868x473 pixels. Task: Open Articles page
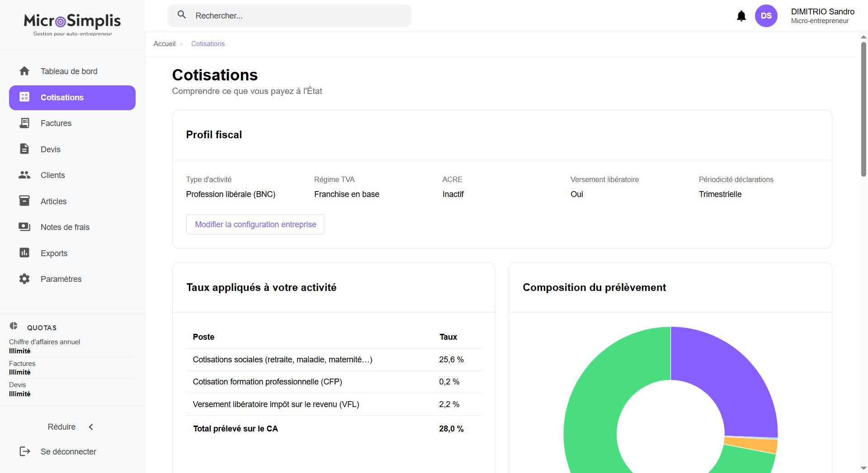point(72,201)
